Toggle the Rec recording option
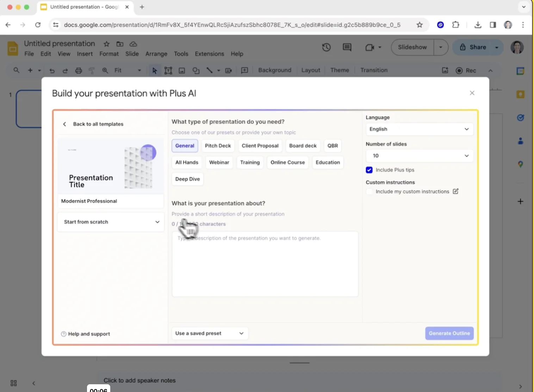534x392 pixels. tap(466, 70)
